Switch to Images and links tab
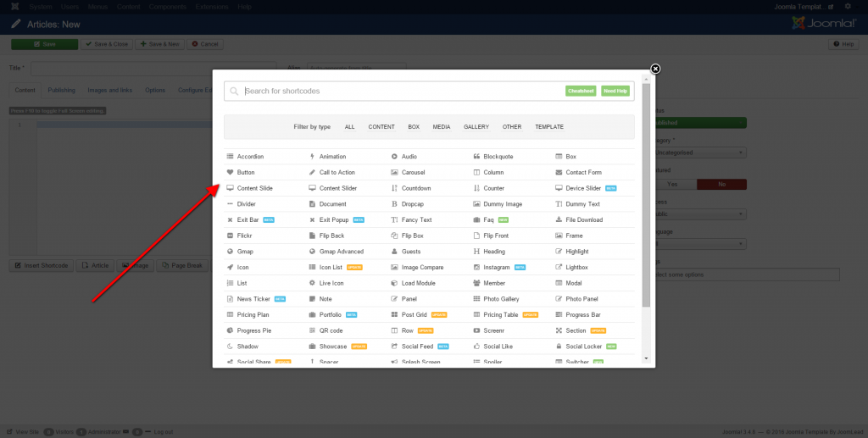 110,90
